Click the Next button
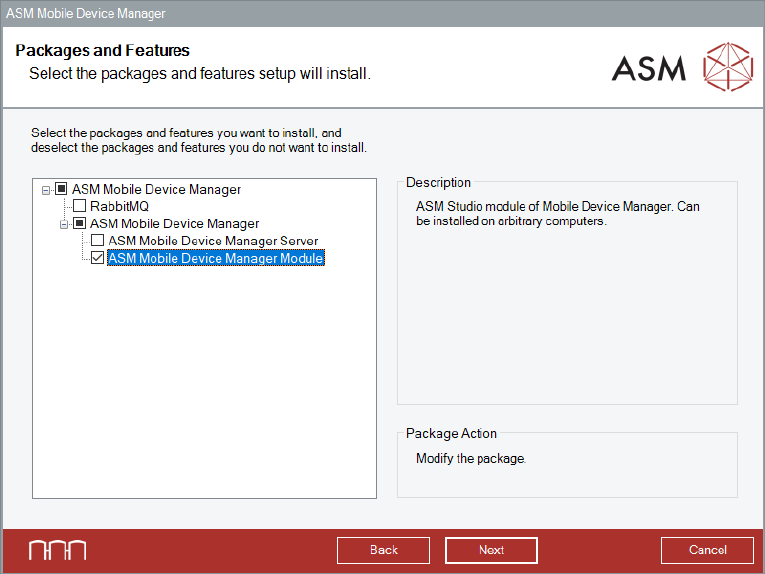This screenshot has height=574, width=765. 491,550
